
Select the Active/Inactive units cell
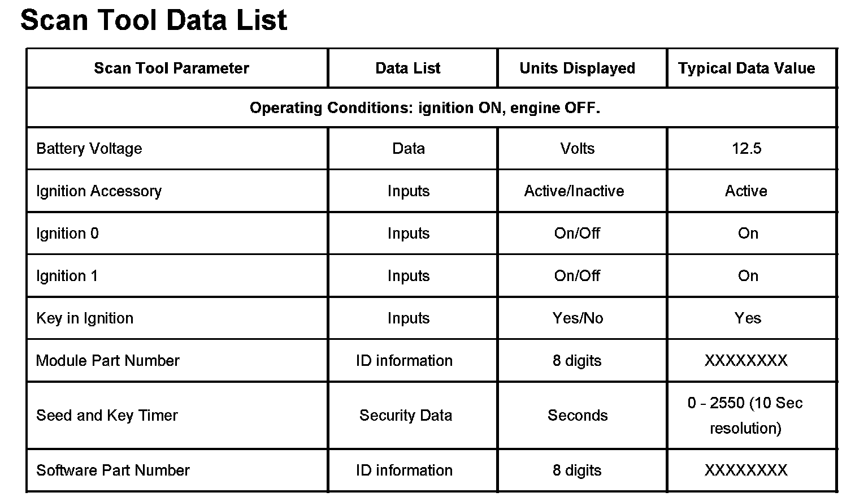[574, 191]
